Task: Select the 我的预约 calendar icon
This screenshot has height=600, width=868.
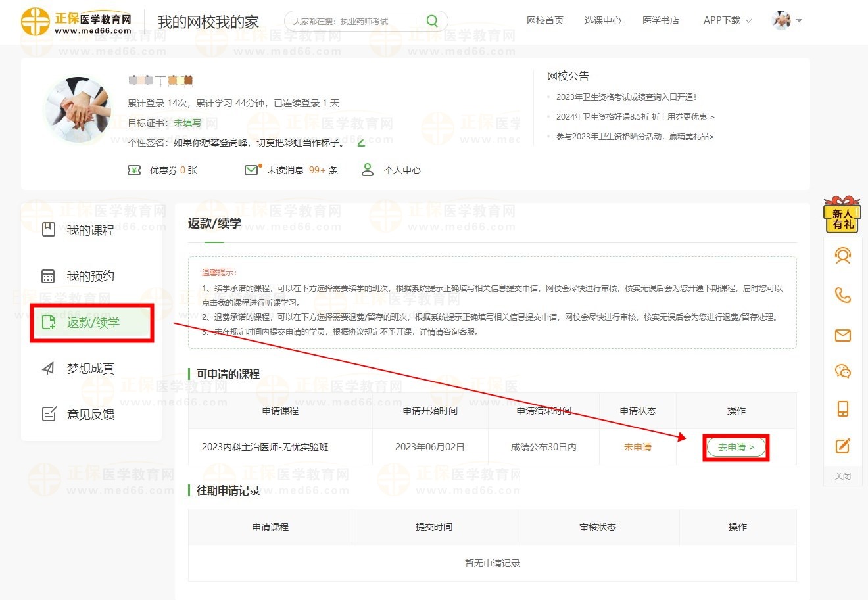Action: (47, 275)
